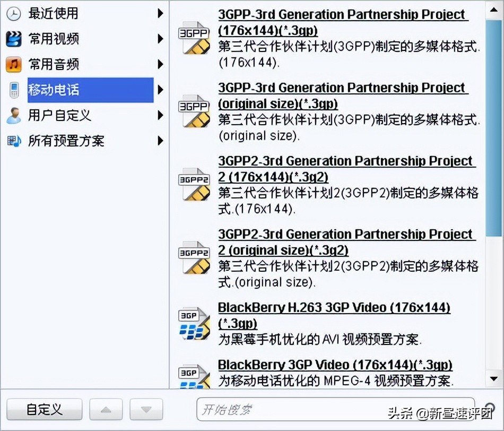
Task: Expand the 所有预置方案 submenu arrow
Action: click(160, 141)
